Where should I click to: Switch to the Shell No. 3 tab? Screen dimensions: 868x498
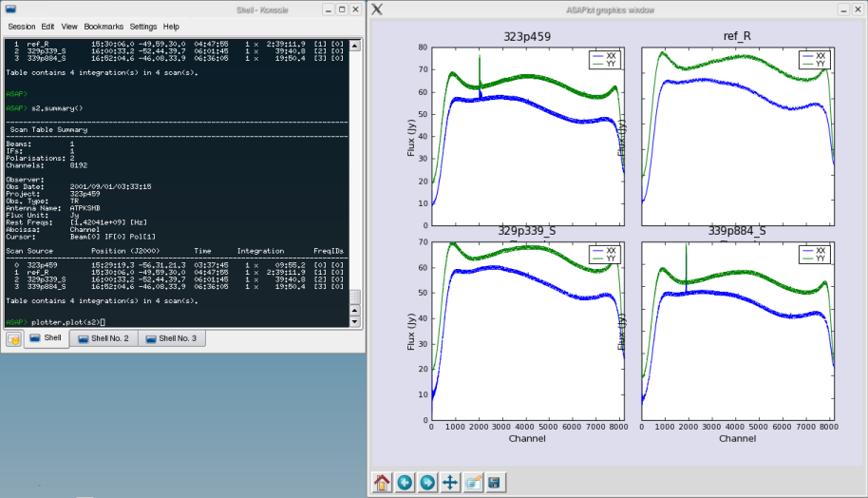click(x=171, y=338)
